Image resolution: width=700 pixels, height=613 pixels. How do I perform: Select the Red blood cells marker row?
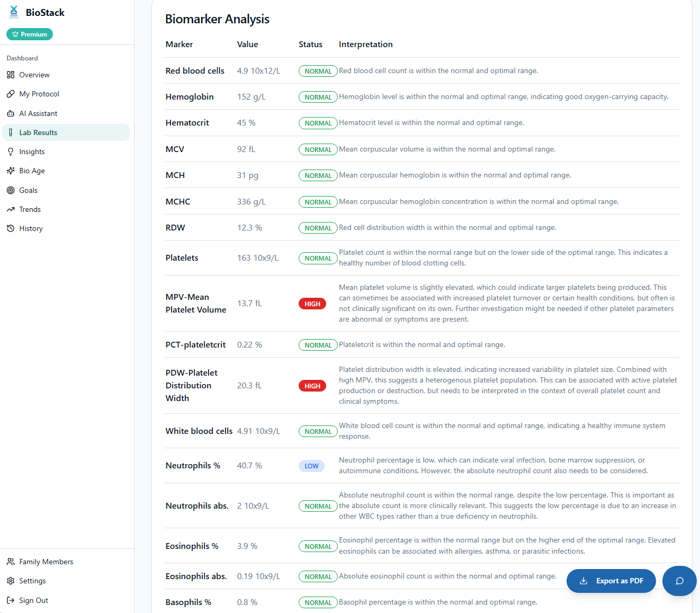tap(195, 70)
